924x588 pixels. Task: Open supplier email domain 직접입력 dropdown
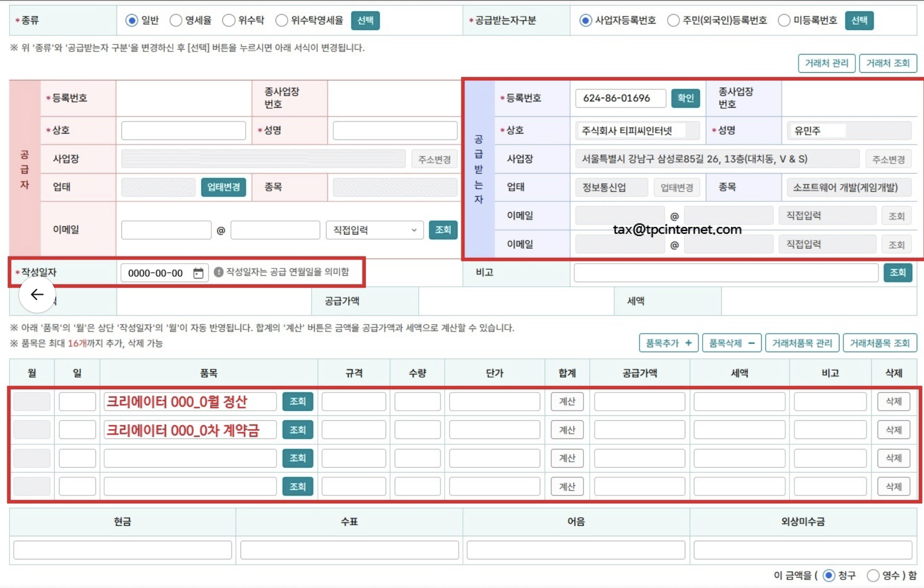tap(375, 230)
